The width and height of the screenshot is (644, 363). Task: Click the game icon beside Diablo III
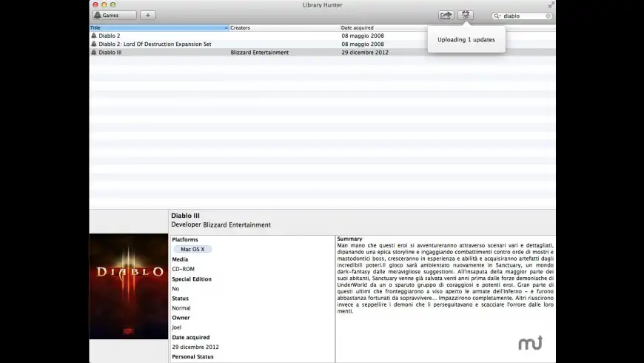pos(94,52)
